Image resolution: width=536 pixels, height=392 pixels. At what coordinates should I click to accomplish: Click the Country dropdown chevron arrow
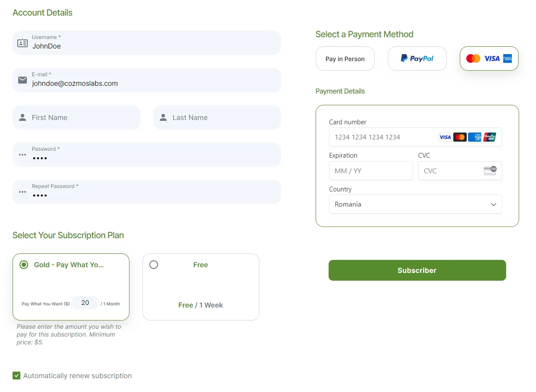coord(493,204)
